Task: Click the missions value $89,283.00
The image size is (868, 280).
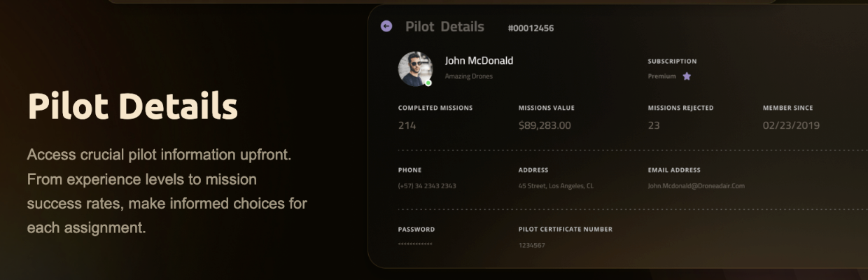Action: [x=545, y=125]
